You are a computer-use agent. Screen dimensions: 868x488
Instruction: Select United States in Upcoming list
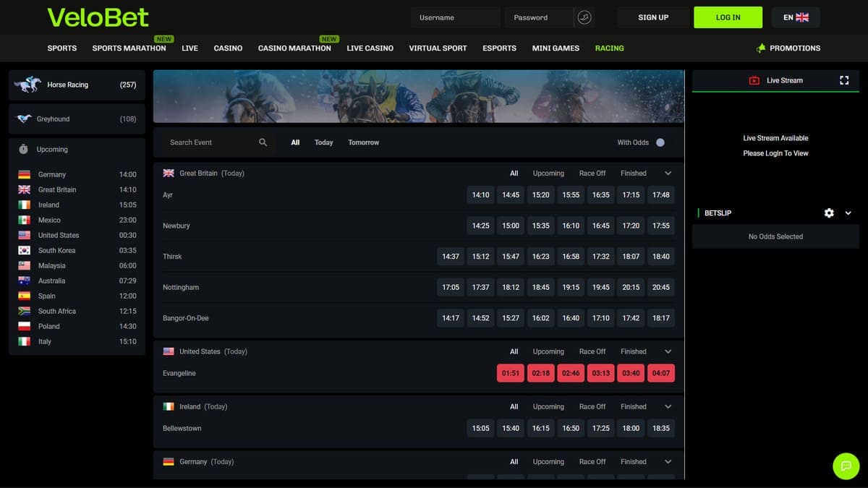click(77, 235)
